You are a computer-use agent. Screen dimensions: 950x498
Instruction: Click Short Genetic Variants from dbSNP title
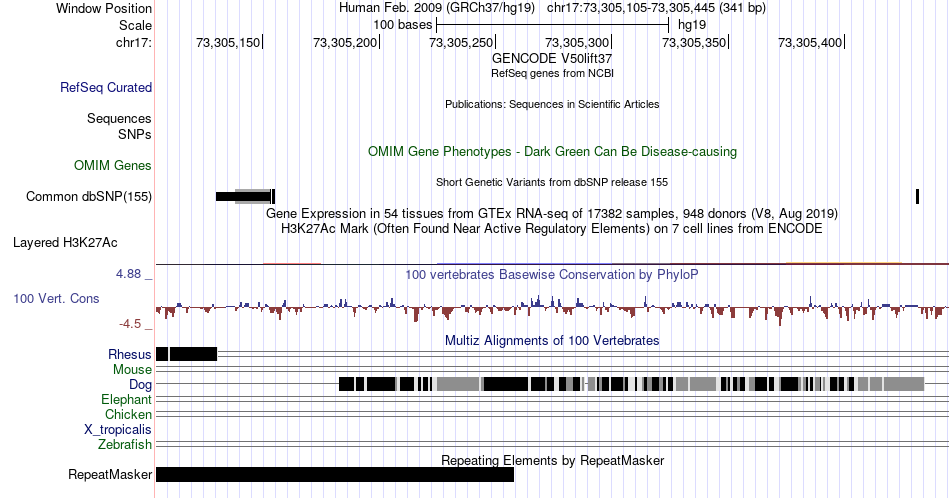(552, 182)
